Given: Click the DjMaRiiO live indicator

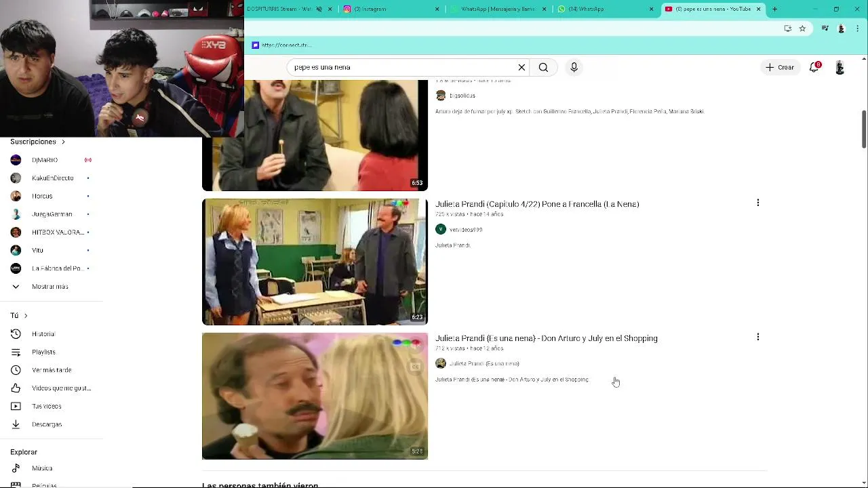Looking at the screenshot, I should (87, 160).
